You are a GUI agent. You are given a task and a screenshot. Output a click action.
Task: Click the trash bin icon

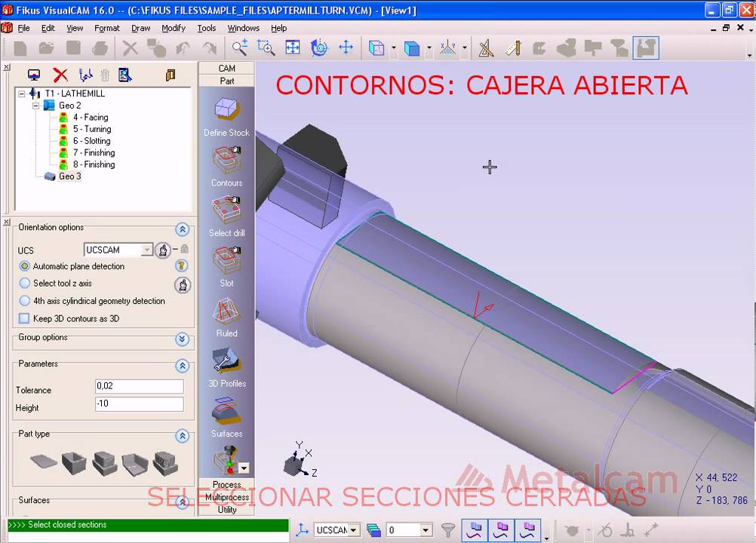coord(105,75)
